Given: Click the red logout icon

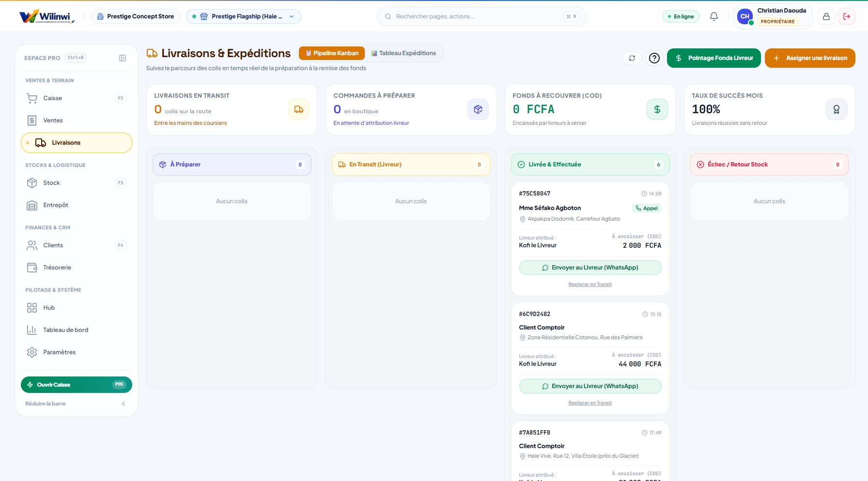Looking at the screenshot, I should [x=847, y=16].
